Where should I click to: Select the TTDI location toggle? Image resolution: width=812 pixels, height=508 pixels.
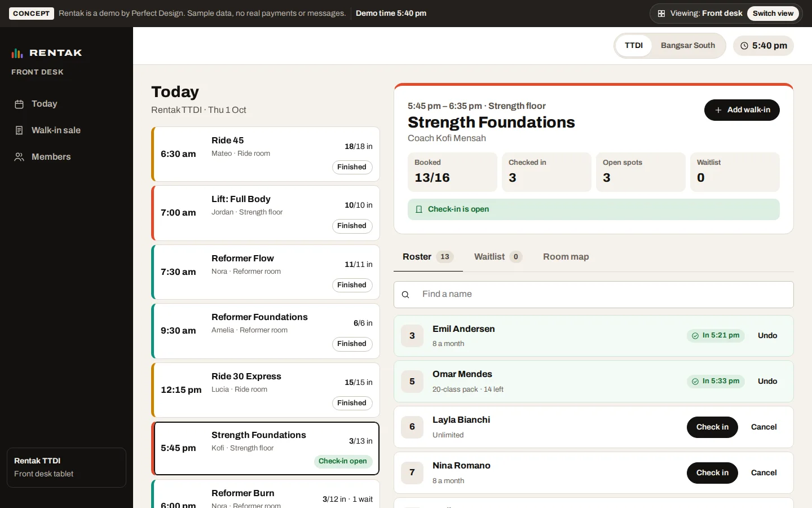[x=634, y=46]
